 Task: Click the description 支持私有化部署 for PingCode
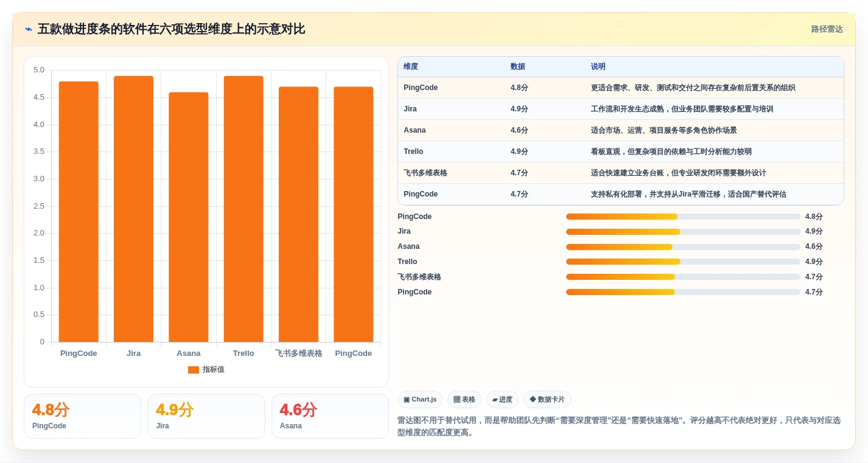click(688, 194)
